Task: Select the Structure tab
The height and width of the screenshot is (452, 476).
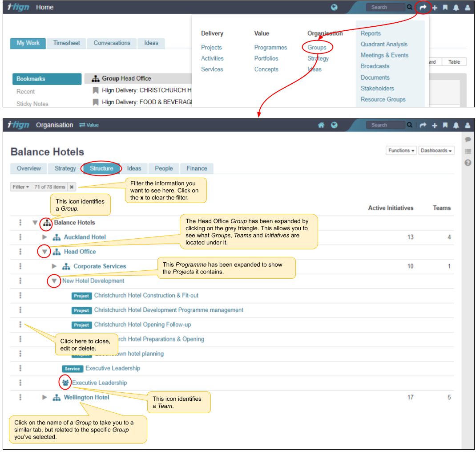Action: [101, 168]
